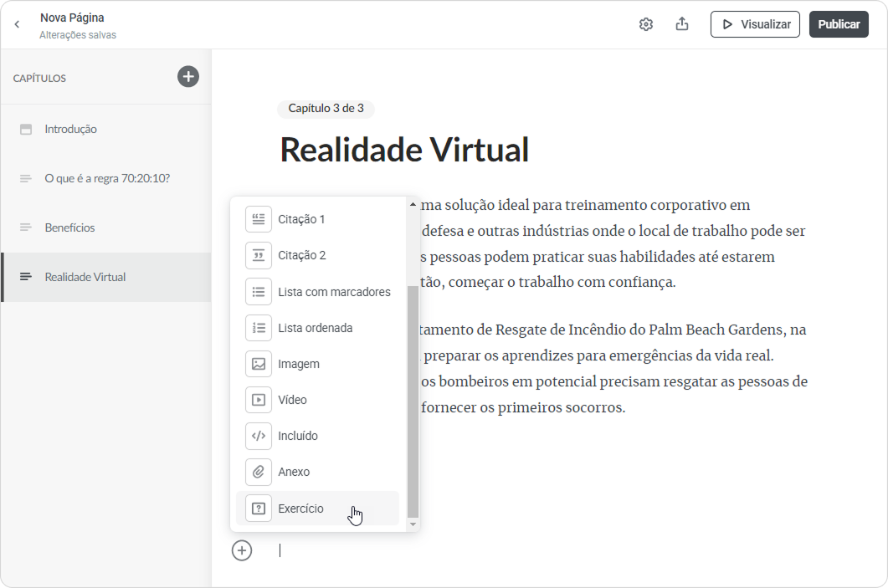
Task: Click the Anexo paperclip icon
Action: pos(259,472)
